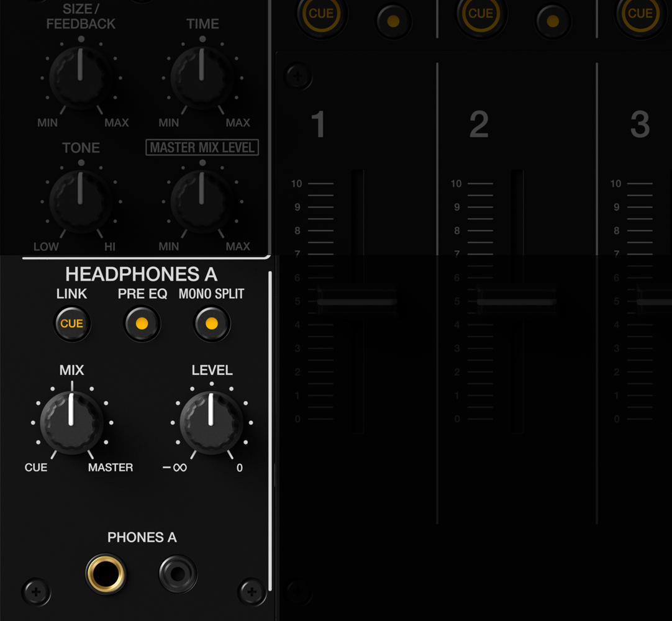This screenshot has height=621, width=672.
Task: Click the channel 2 fader handle
Action: (517, 301)
